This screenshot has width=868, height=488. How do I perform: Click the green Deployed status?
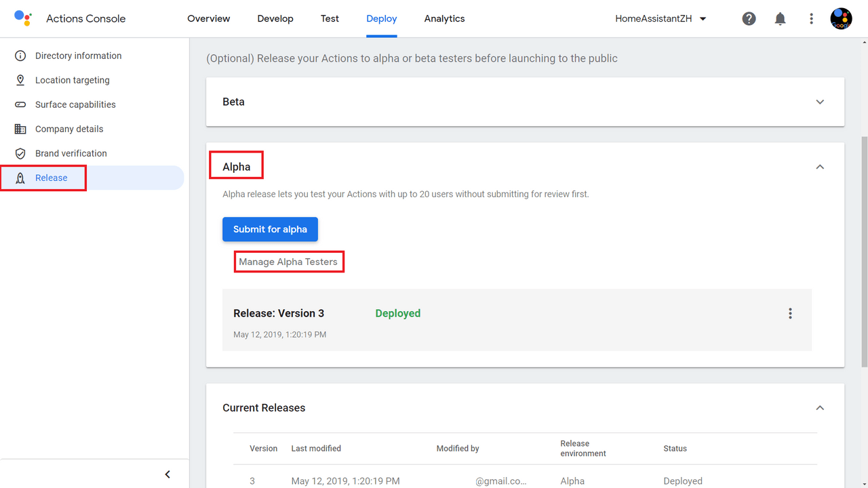[x=398, y=313]
